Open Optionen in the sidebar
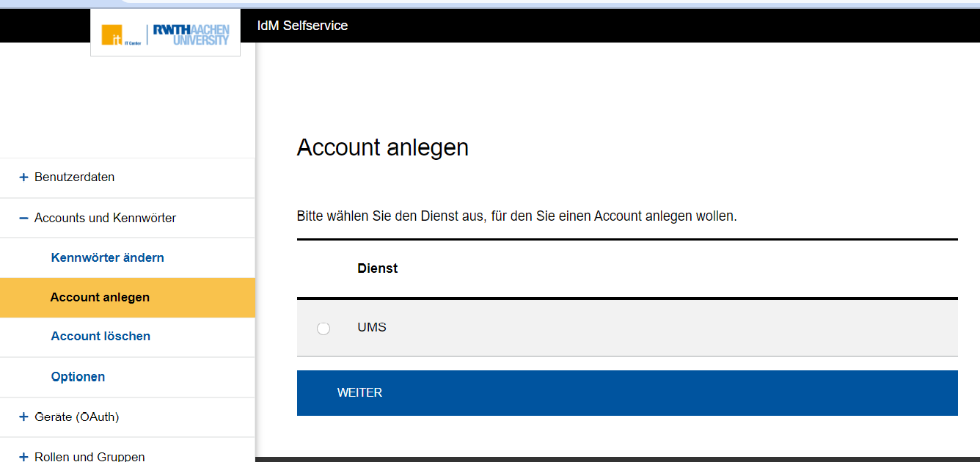The height and width of the screenshot is (462, 980). 78,377
